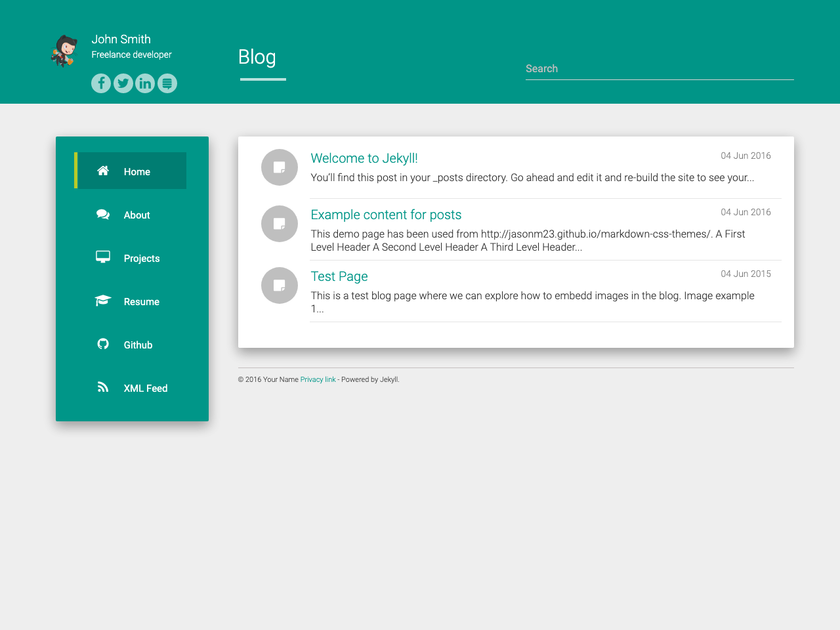Open the 'Welcome to Jekyll!' post title
The width and height of the screenshot is (840, 630).
(364, 158)
